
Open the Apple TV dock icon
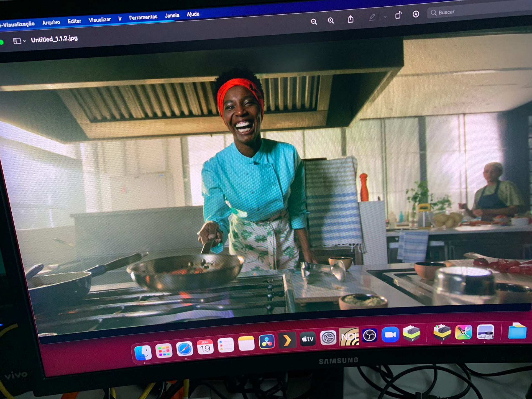point(308,339)
